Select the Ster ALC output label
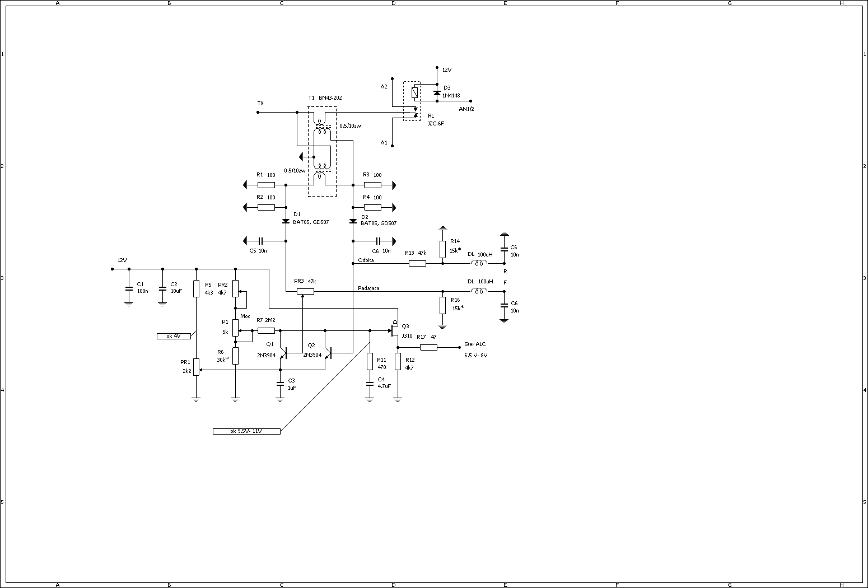Screen dimensions: 868x588 click(475, 344)
